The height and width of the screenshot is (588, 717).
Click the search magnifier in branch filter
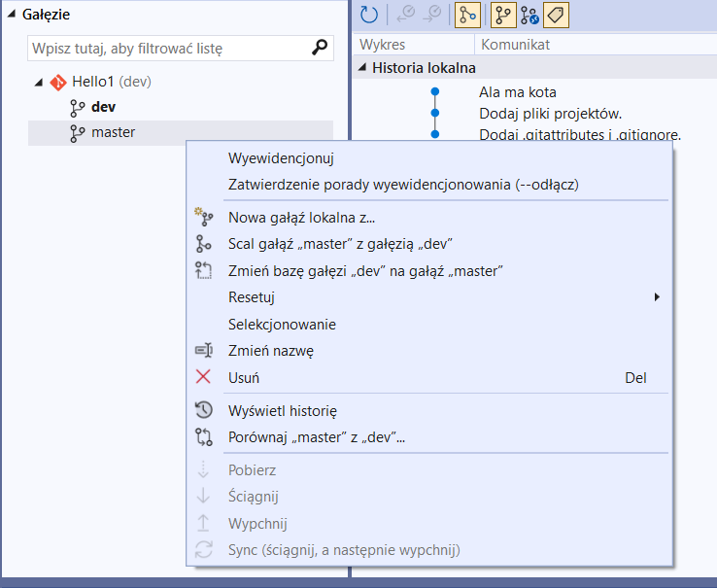coord(320,48)
